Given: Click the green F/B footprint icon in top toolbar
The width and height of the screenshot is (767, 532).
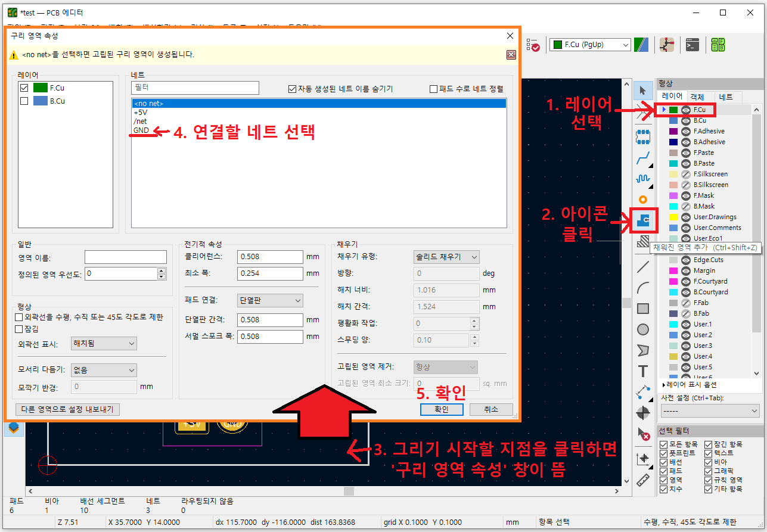Looking at the screenshot, I should (x=718, y=45).
